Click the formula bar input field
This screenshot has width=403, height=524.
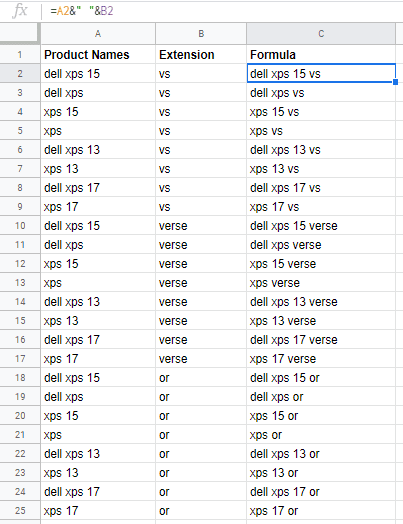(x=224, y=11)
